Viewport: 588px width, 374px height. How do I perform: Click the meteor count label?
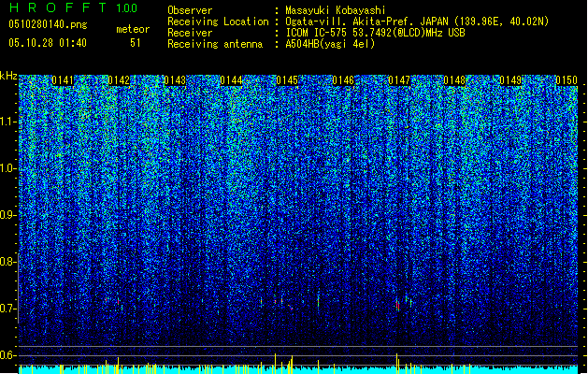coord(133,29)
